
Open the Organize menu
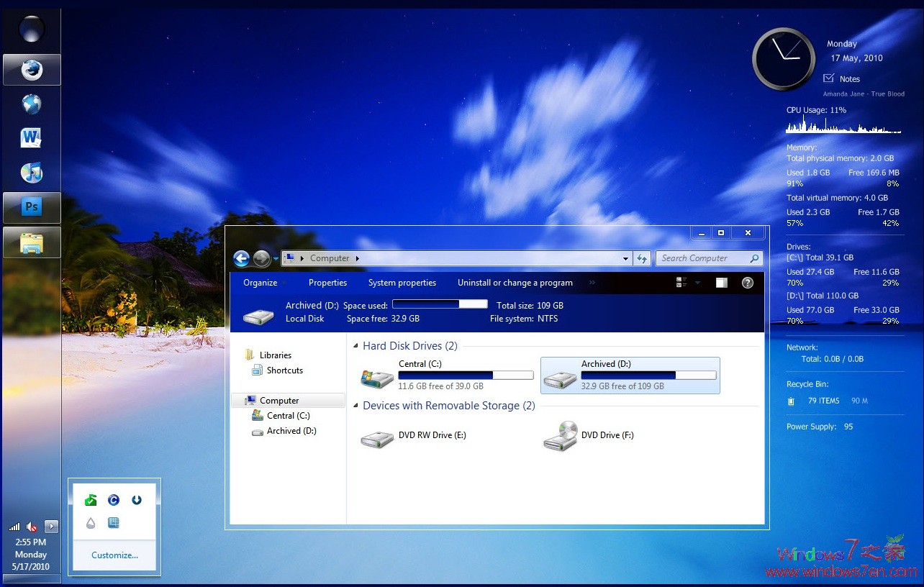pyautogui.click(x=260, y=283)
